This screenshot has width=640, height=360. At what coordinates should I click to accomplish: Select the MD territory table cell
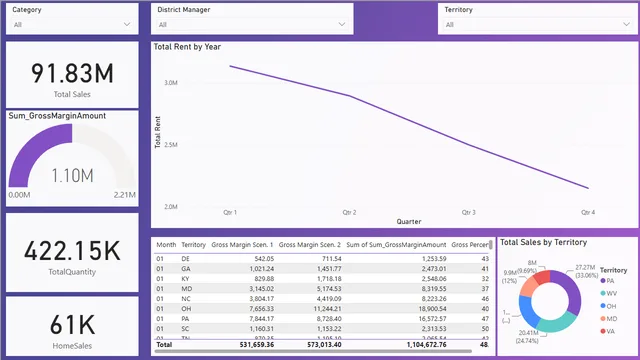(187, 289)
